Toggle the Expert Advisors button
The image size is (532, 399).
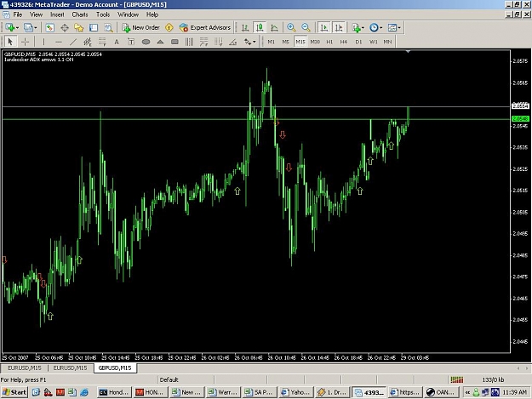pos(205,27)
